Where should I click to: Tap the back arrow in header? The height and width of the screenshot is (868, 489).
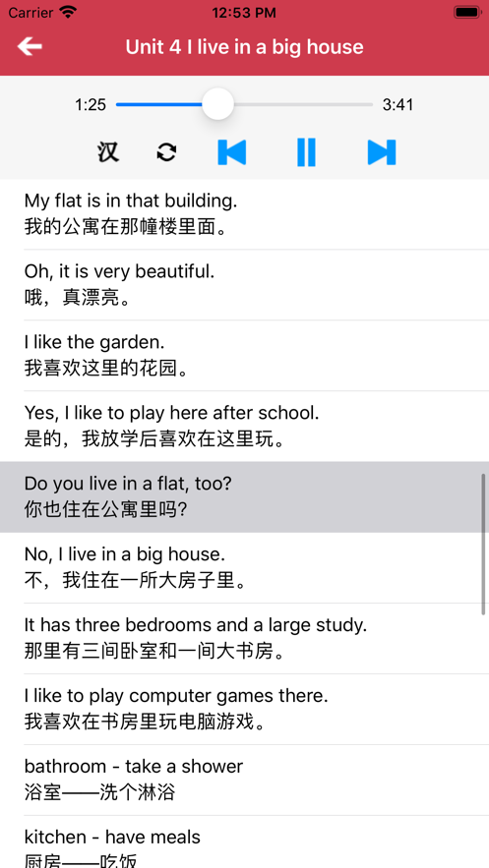(30, 46)
